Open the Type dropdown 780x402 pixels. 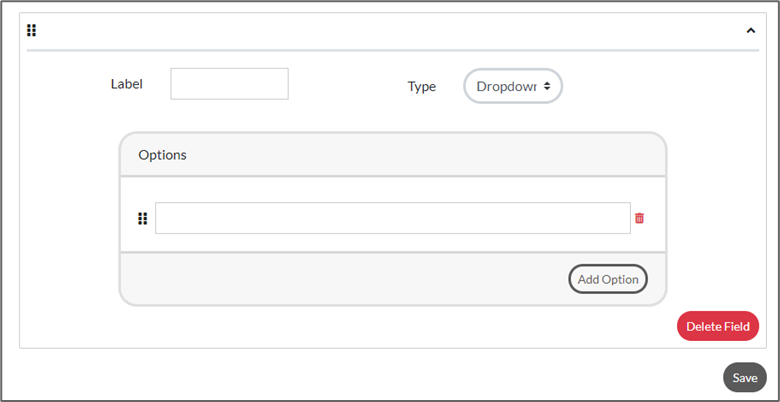point(513,86)
